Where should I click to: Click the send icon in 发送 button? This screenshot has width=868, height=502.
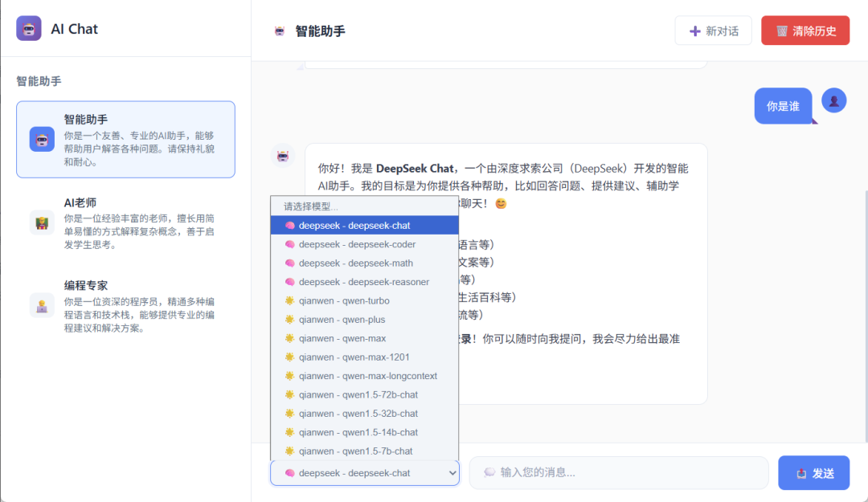pyautogui.click(x=801, y=473)
